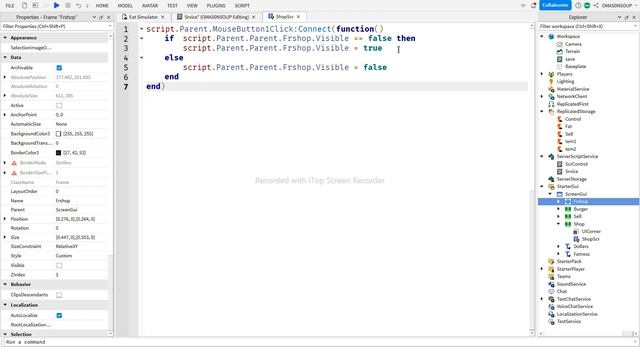Collapse the Behavior section
The width and height of the screenshot is (640, 360).
point(5,284)
